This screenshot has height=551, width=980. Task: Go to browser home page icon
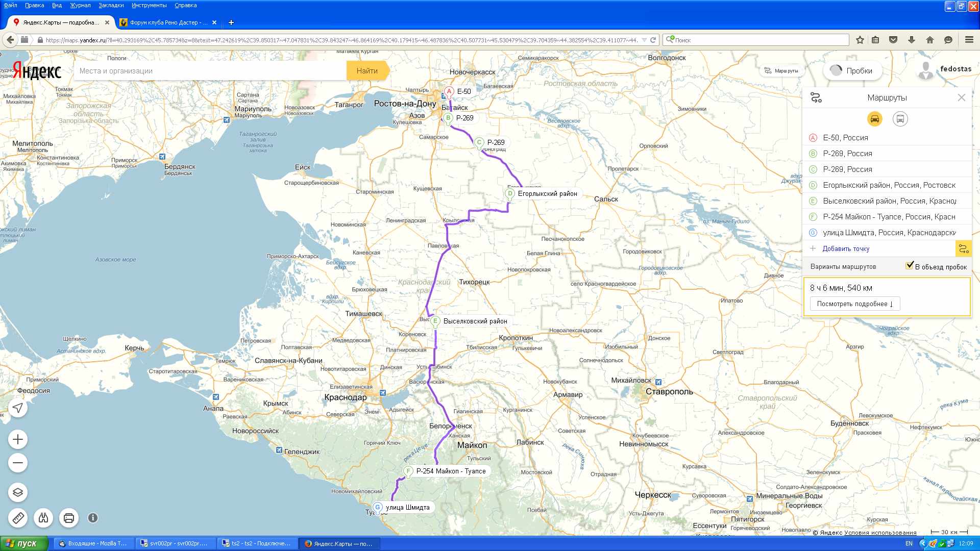930,40
